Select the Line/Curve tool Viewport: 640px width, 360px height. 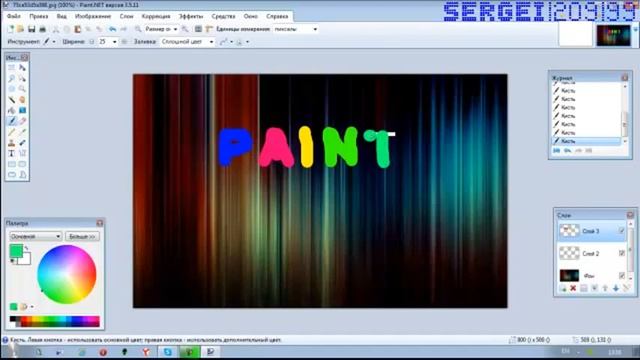(22, 153)
